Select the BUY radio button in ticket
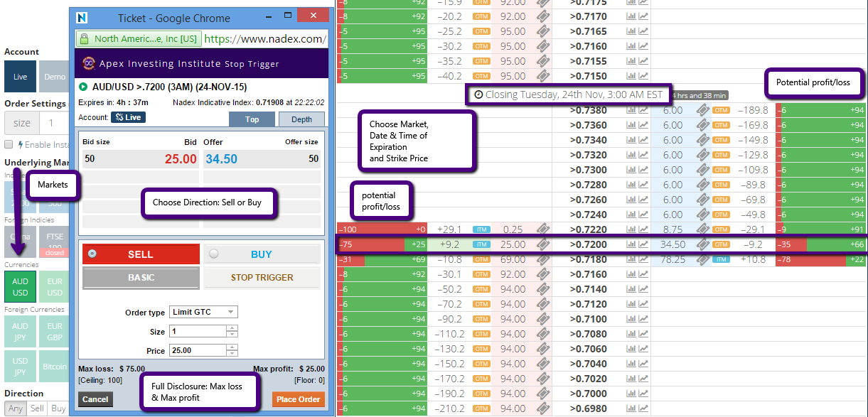 pyautogui.click(x=214, y=254)
